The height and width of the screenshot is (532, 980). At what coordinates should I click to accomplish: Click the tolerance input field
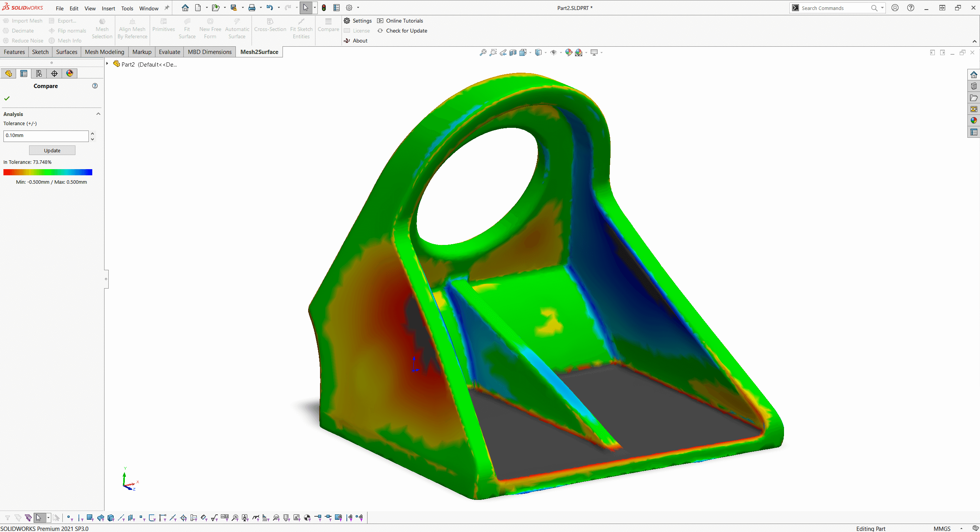pyautogui.click(x=46, y=135)
